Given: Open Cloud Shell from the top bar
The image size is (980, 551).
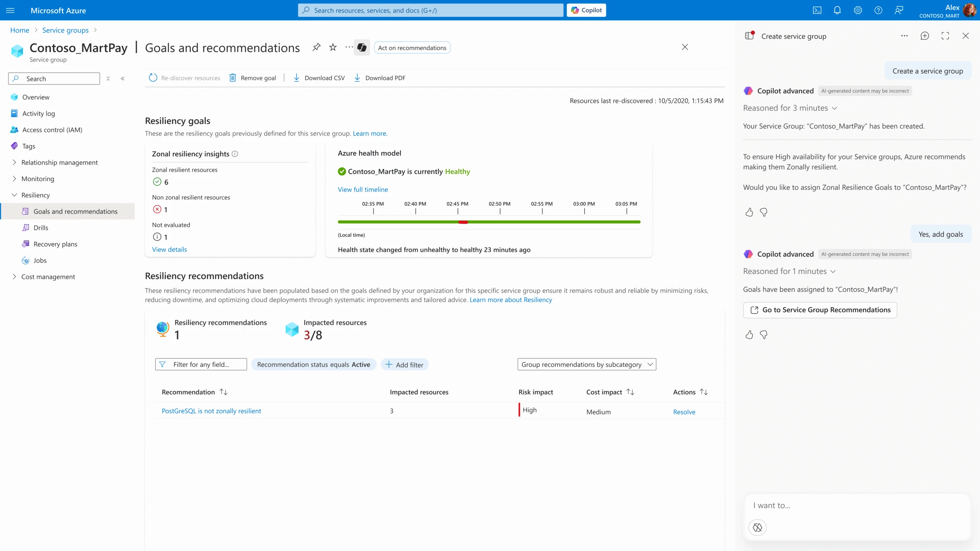Looking at the screenshot, I should pos(817,10).
